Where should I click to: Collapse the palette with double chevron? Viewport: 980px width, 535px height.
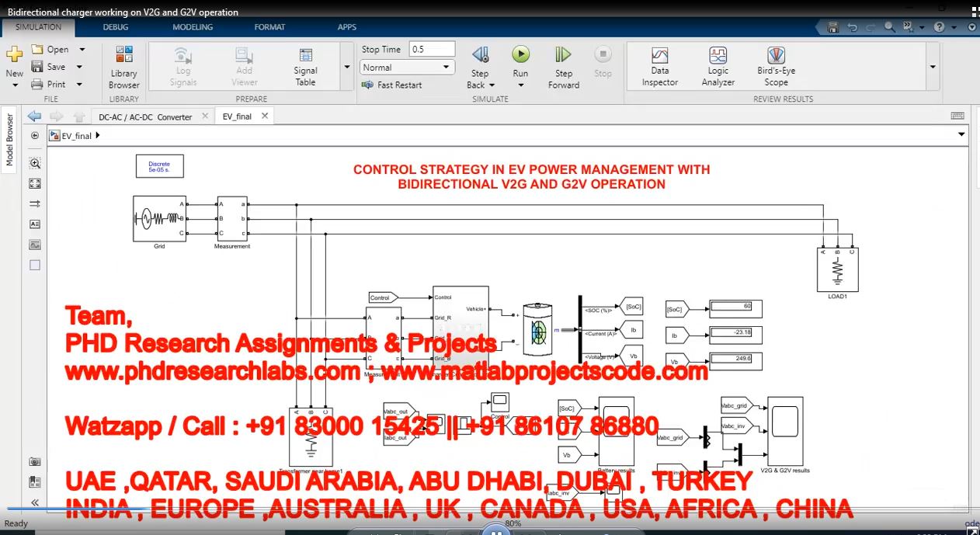(x=34, y=502)
